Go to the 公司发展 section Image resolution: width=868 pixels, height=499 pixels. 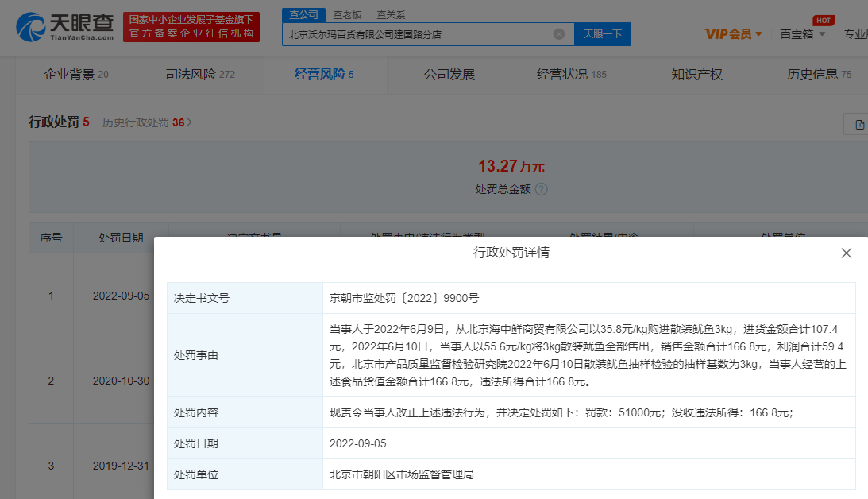pos(449,75)
